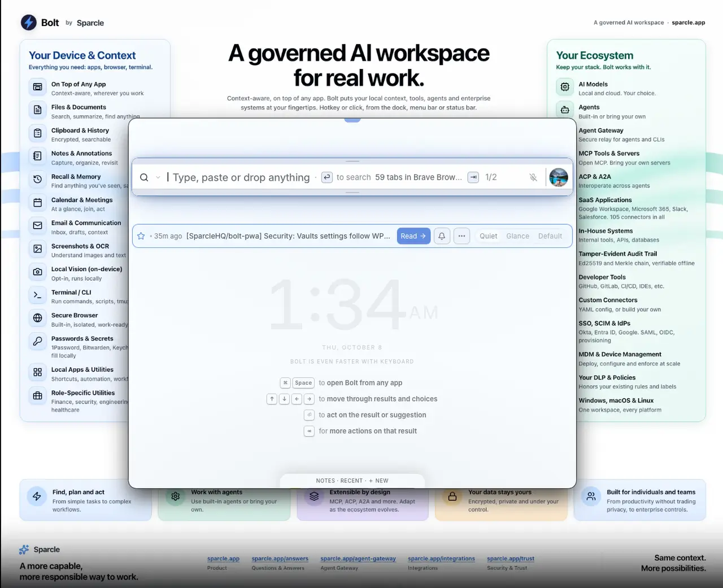Click the Secure Browser globe icon
This screenshot has height=588, width=723.
[x=38, y=318]
